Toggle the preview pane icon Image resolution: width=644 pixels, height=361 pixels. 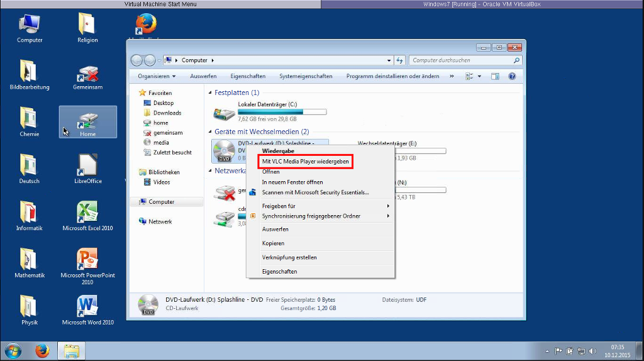495,76
